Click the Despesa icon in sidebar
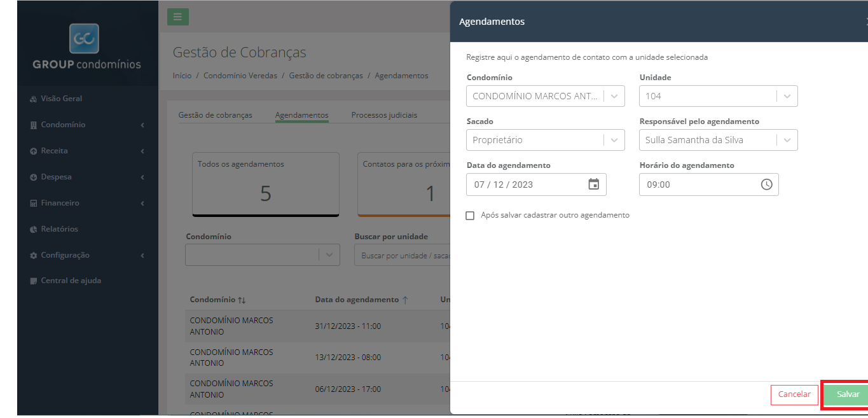This screenshot has width=868, height=418. click(x=34, y=178)
